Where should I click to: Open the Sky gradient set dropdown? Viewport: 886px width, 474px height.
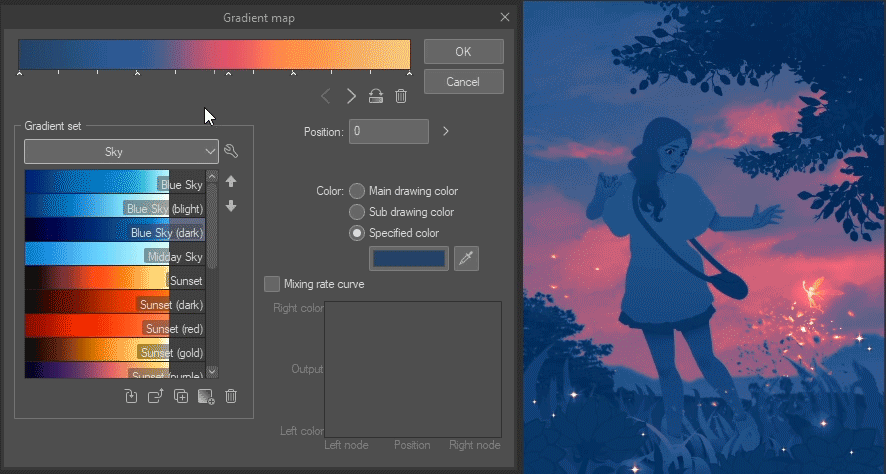tap(121, 151)
